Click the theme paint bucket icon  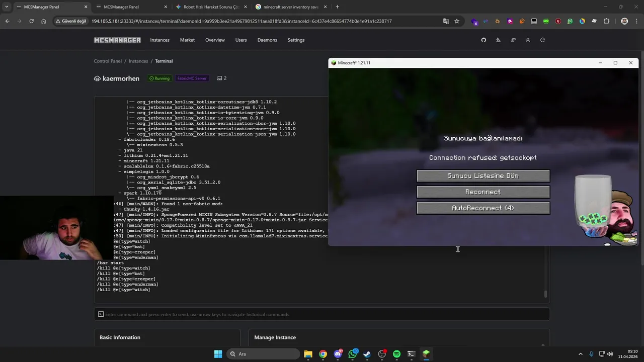point(498,40)
